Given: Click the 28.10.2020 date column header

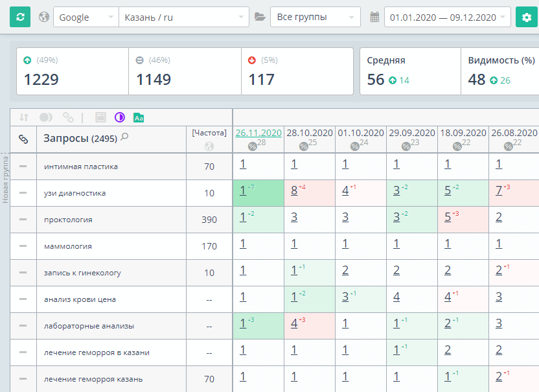Looking at the screenshot, I should 310,133.
